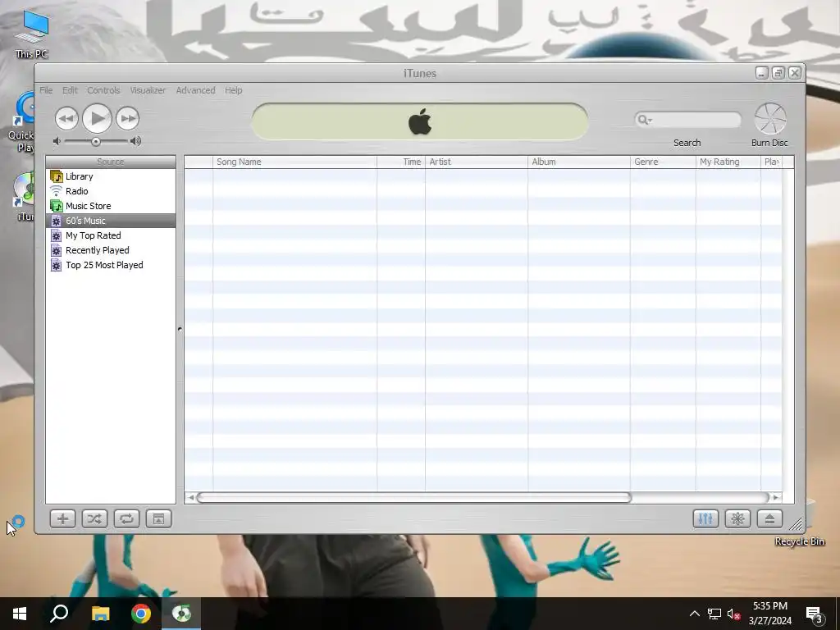Click the Burn Disc icon
Image resolution: width=840 pixels, height=630 pixels.
pos(769,119)
